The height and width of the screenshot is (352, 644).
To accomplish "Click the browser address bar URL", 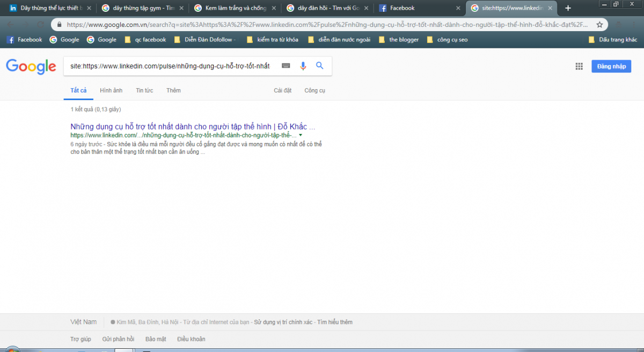I will [x=327, y=25].
